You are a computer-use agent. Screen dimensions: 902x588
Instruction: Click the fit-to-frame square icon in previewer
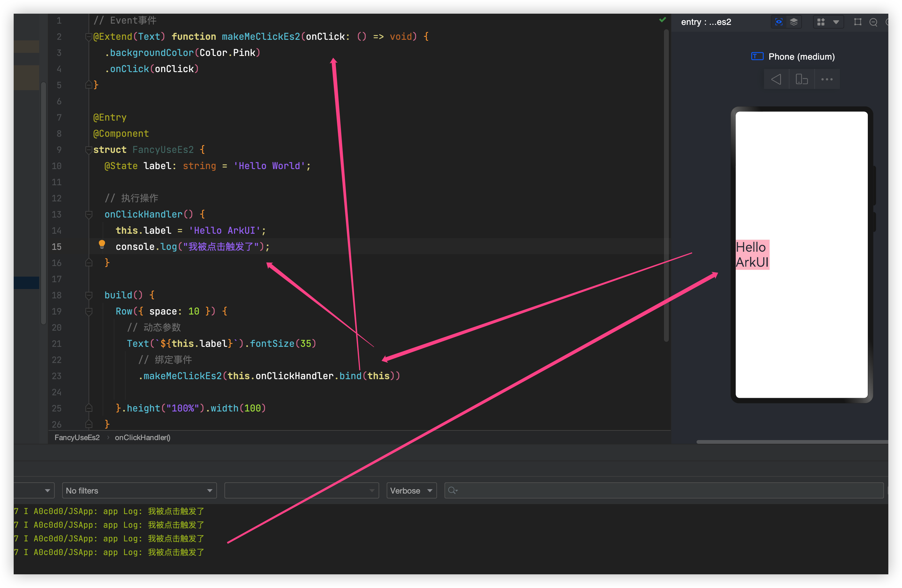click(858, 22)
